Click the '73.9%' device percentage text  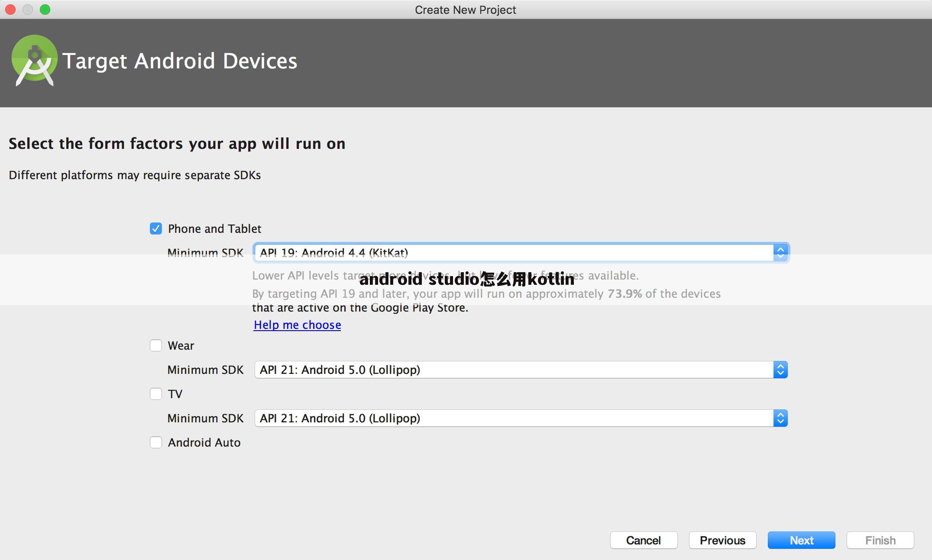625,293
